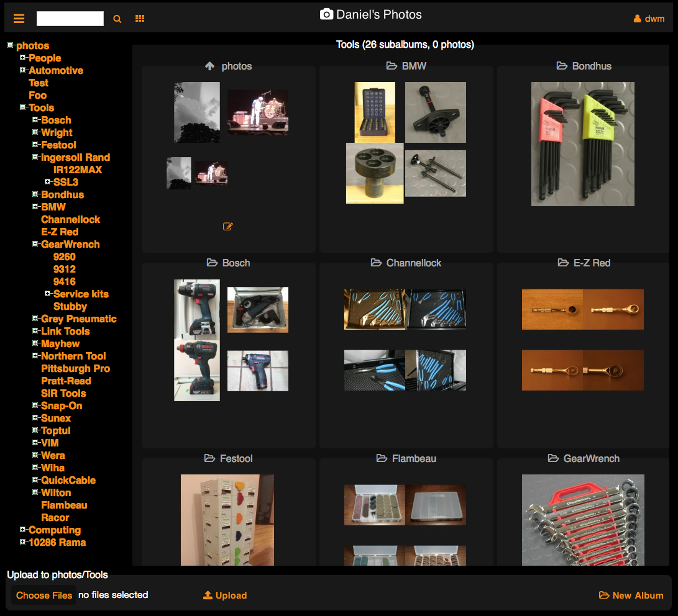Open the Bosch drill-in-case thumbnail
This screenshot has width=678, height=616.
pyautogui.click(x=258, y=310)
